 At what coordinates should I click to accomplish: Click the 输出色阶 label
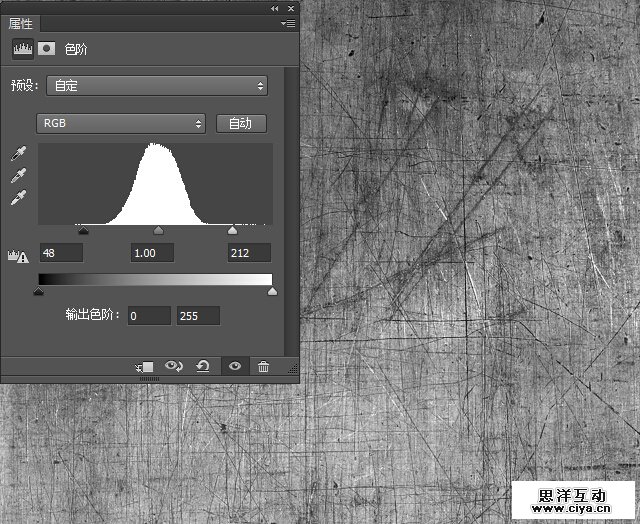[x=93, y=315]
